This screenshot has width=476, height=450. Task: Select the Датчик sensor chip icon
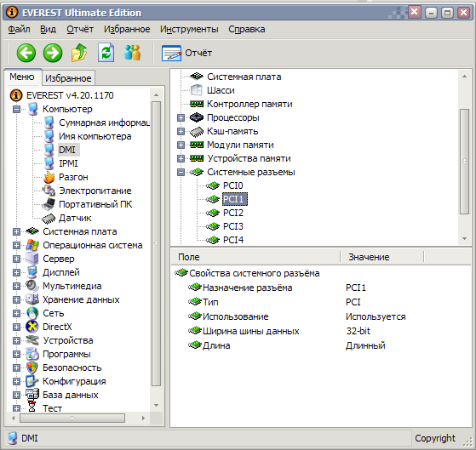49,218
